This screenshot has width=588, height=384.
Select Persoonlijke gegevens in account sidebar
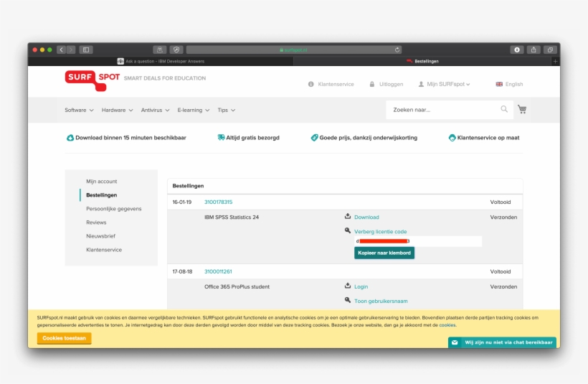tap(113, 209)
